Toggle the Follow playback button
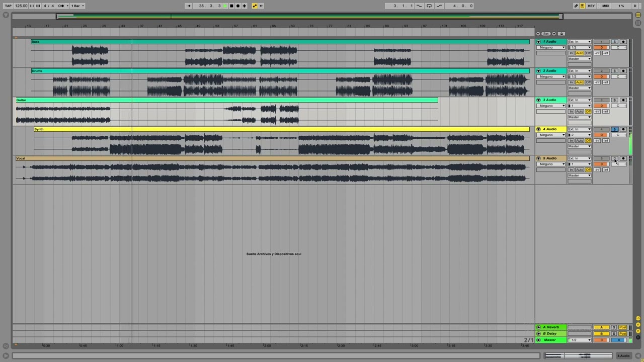 (189, 6)
